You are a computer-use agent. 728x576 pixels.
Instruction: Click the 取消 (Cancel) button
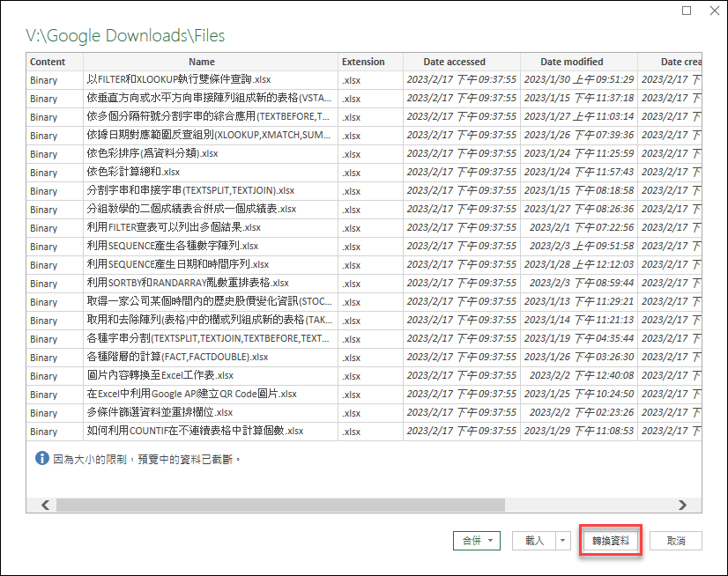(675, 541)
